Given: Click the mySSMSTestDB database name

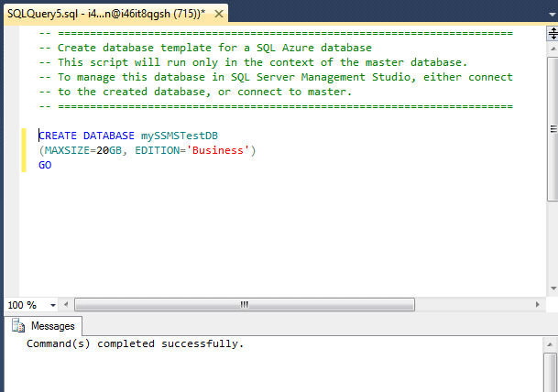Looking at the screenshot, I should [180, 136].
